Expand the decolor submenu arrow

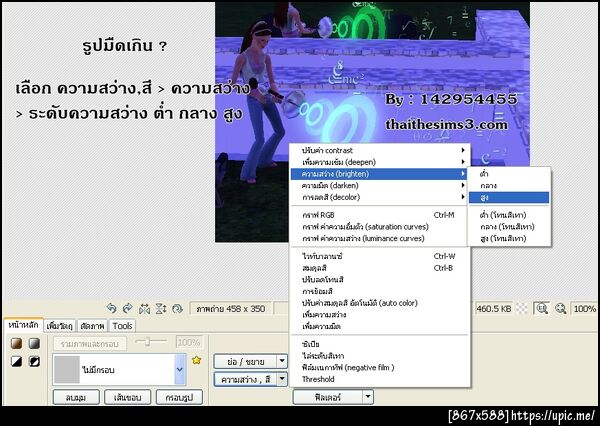pos(463,197)
